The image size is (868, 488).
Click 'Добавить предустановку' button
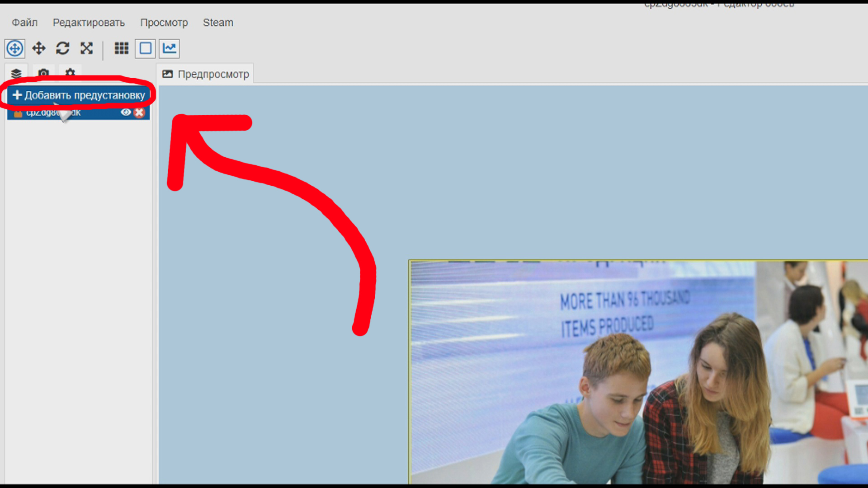(x=79, y=95)
